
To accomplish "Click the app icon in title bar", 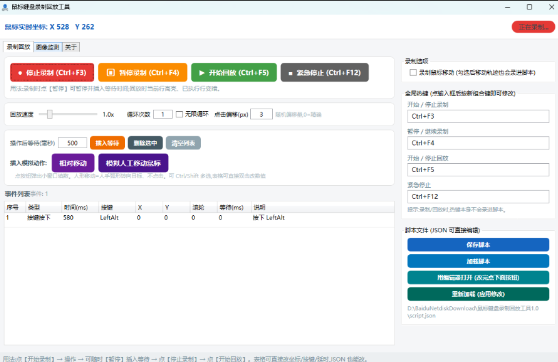I will [x=5, y=7].
